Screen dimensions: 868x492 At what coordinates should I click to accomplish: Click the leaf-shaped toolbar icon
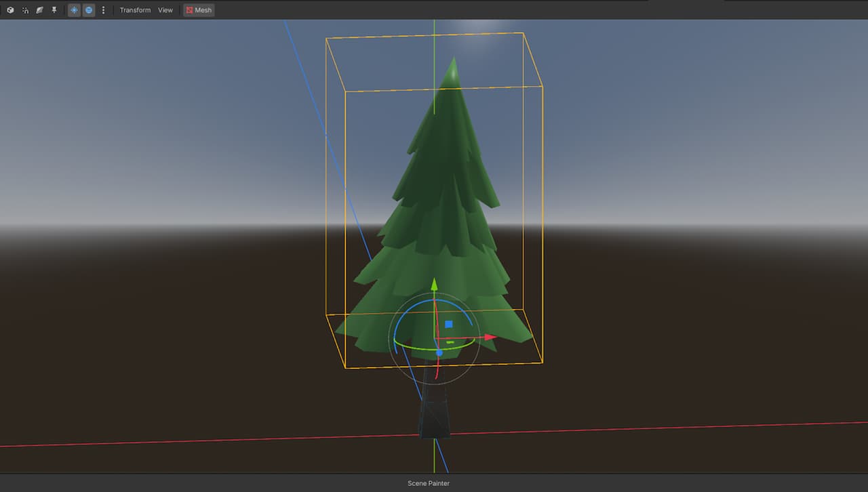point(39,10)
